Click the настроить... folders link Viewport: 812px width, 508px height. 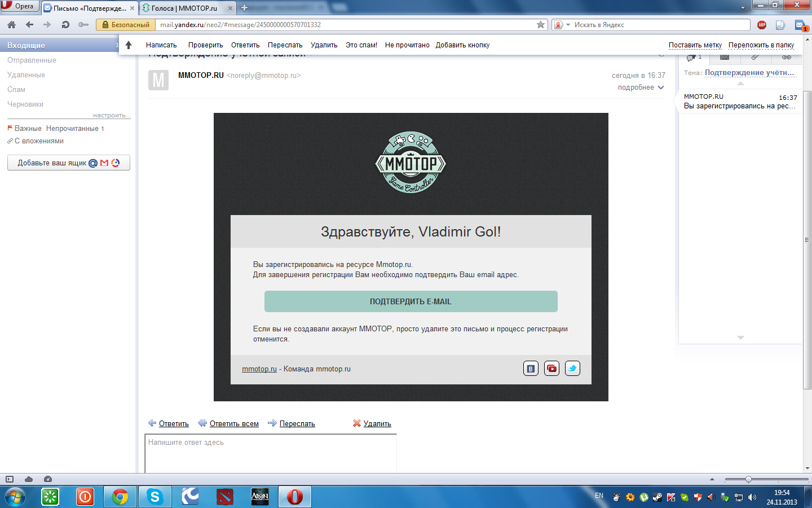(x=112, y=115)
